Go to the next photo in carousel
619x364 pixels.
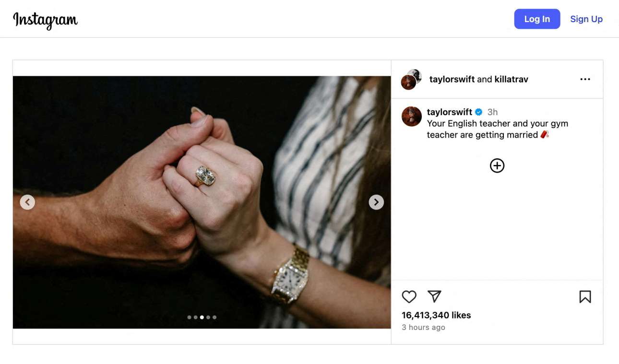376,202
